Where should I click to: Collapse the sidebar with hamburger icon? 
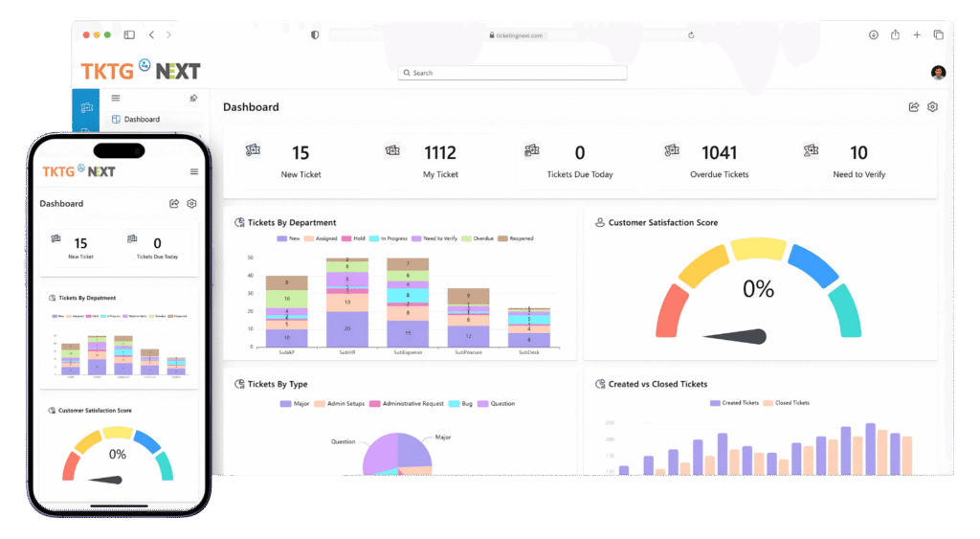[x=116, y=98]
